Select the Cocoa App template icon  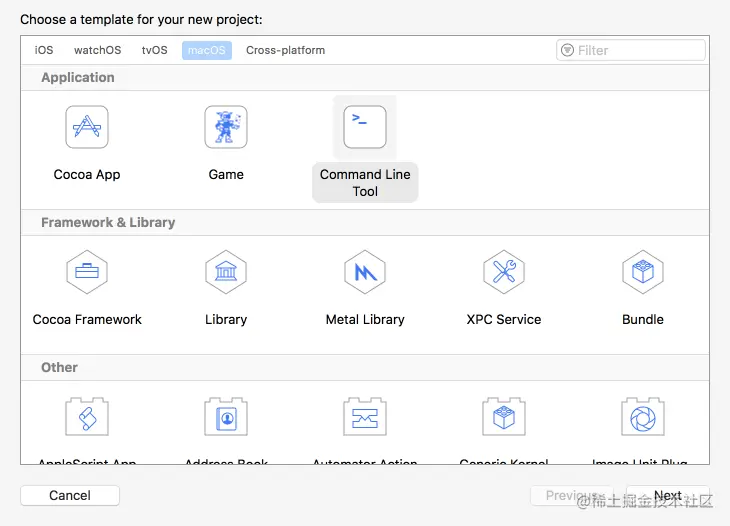click(x=87, y=127)
